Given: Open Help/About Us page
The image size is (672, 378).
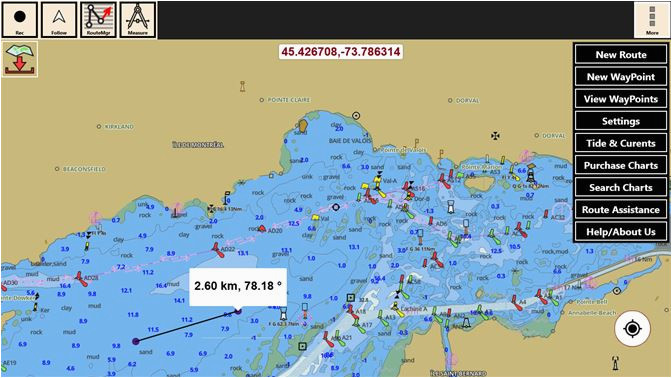Looking at the screenshot, I should click(621, 232).
